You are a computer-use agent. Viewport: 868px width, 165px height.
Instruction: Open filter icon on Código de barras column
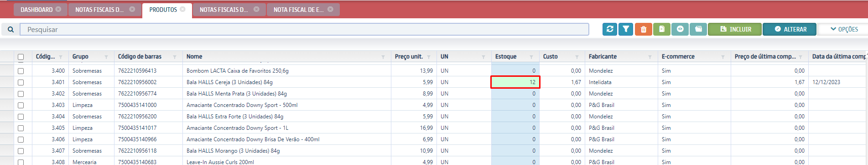[175, 57]
